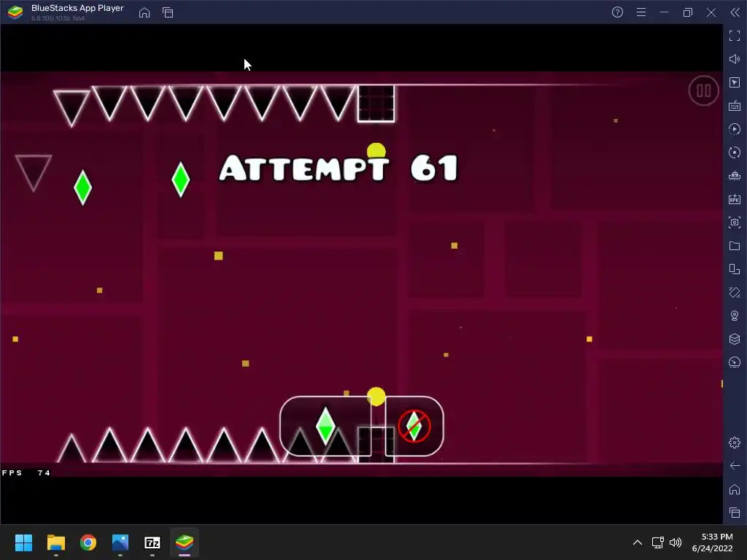Viewport: 747px width, 560px height.
Task: Open BlueStacks help menu
Action: [x=617, y=12]
